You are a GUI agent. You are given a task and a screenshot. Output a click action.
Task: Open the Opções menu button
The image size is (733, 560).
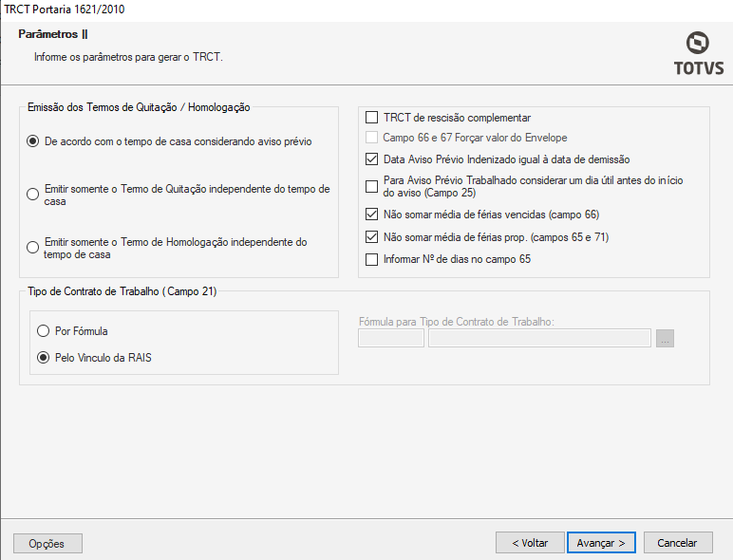[47, 543]
